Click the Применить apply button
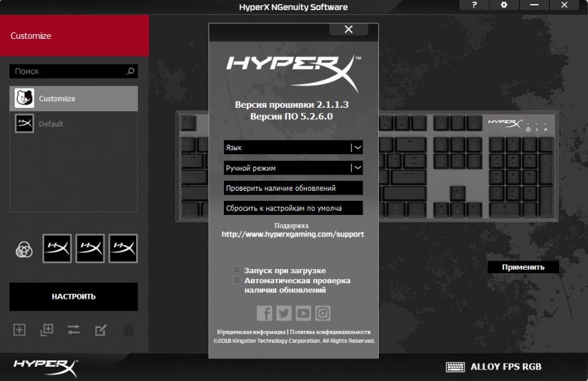Viewport: 588px width, 381px height. click(523, 267)
